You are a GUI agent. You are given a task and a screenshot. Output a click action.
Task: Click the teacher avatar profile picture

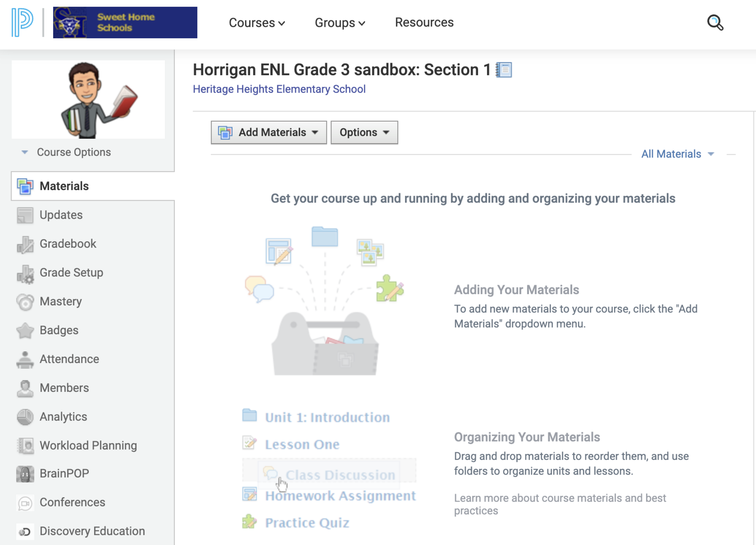tap(88, 100)
